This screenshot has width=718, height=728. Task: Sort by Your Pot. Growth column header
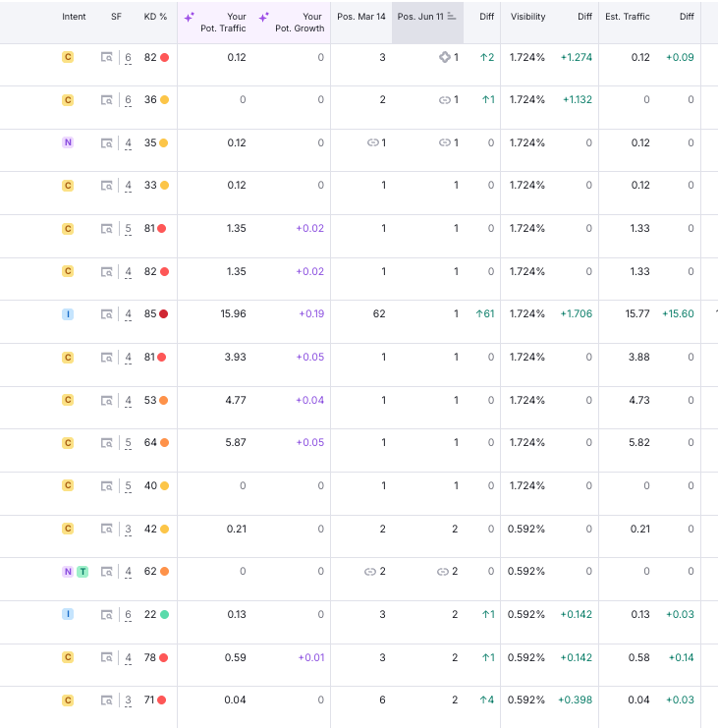coord(300,23)
